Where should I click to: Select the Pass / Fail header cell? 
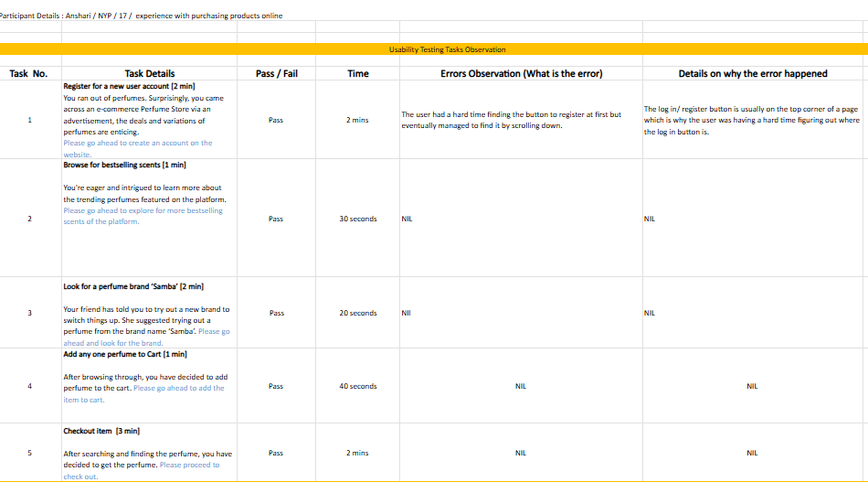tap(276, 73)
